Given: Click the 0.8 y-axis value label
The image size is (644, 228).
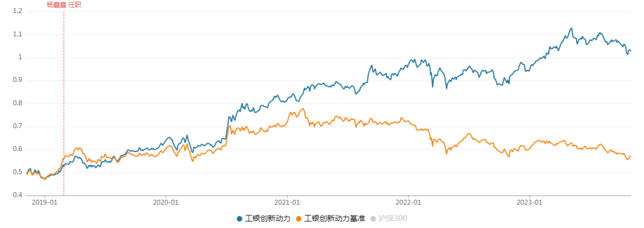Looking at the screenshot, I should click(18, 103).
